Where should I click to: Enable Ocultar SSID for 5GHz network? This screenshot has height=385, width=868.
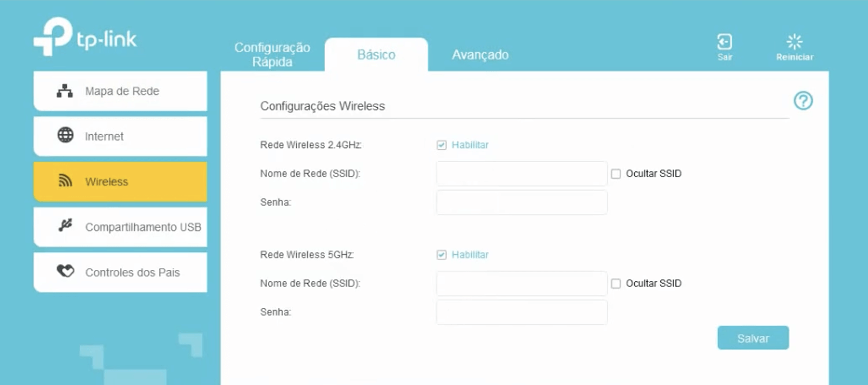point(616,284)
